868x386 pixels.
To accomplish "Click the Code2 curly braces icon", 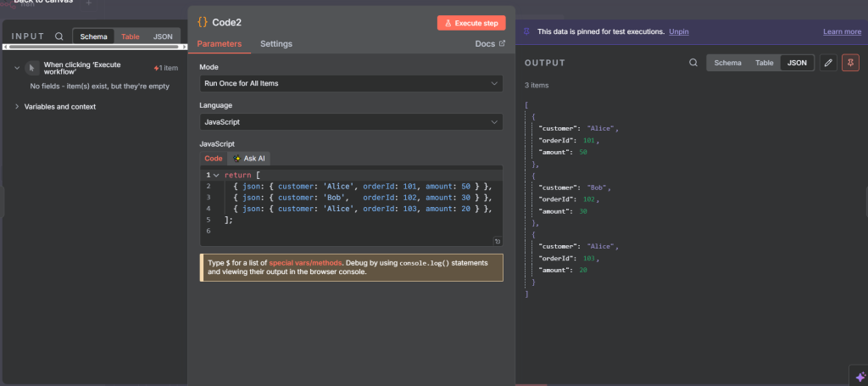I will [203, 22].
